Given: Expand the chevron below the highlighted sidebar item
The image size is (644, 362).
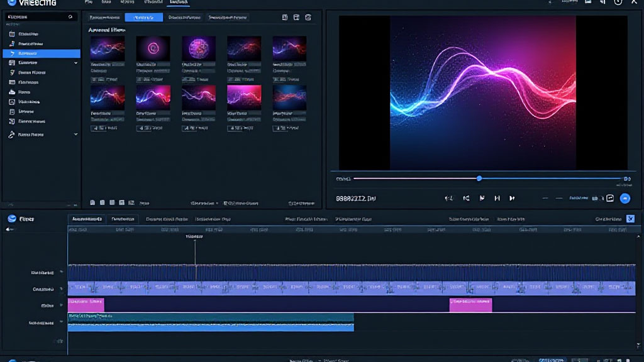Looking at the screenshot, I should (76, 63).
